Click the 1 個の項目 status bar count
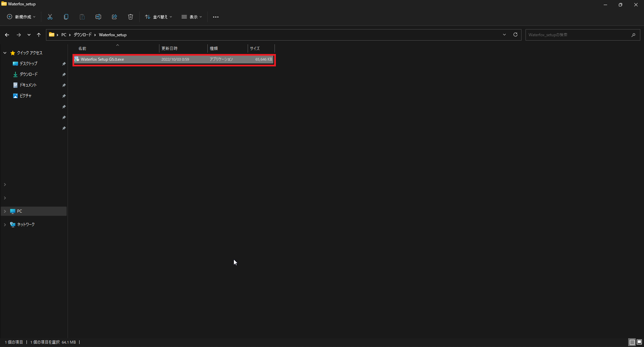The image size is (644, 347). point(14,342)
